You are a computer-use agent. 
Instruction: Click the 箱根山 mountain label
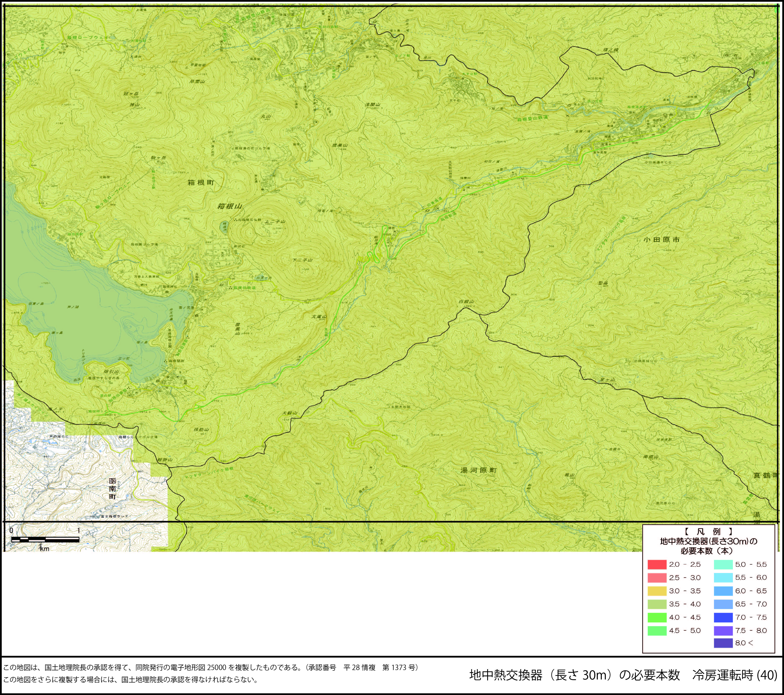pos(230,206)
